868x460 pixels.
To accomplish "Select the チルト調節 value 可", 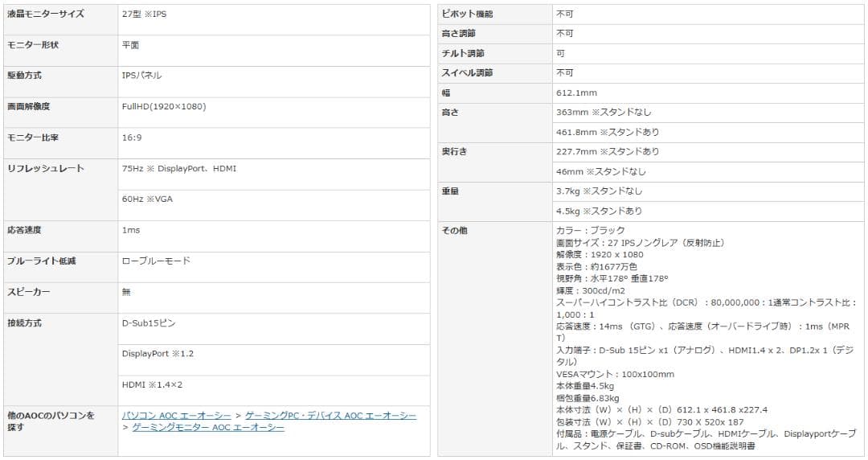I will (x=560, y=53).
